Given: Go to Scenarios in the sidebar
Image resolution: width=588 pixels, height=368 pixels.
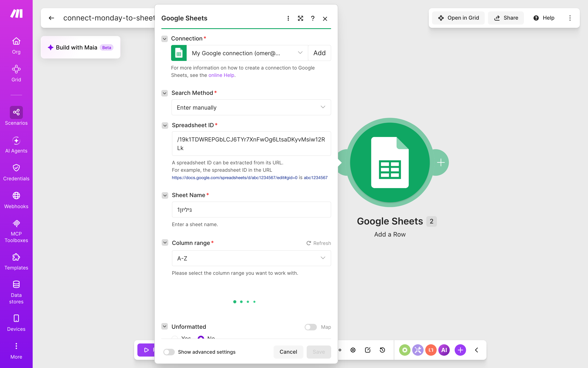Looking at the screenshot, I should 16,116.
